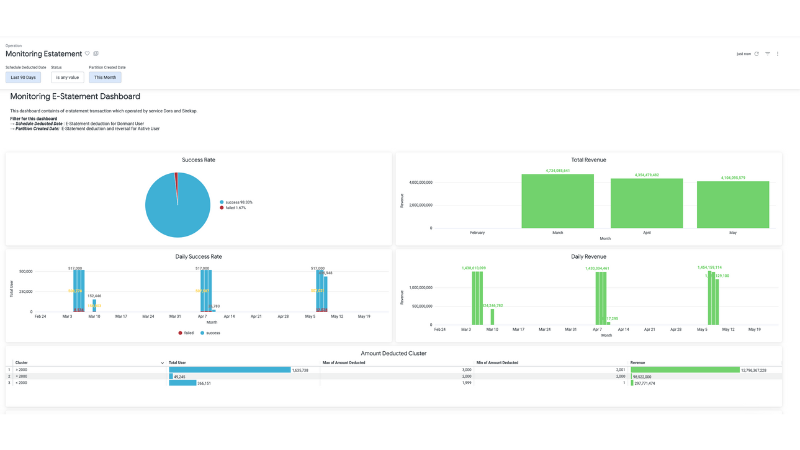Select the Partition Created Date filter label
Image resolution: width=800 pixels, height=450 pixels.
[107, 67]
